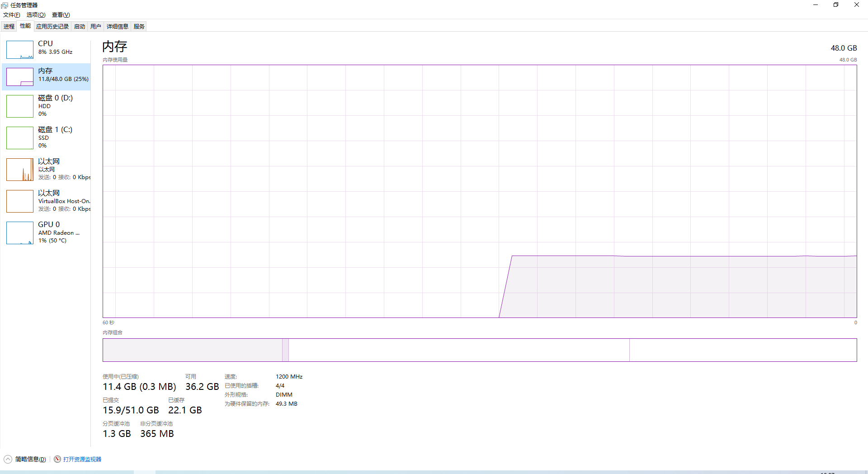Click the 60 秒 graph axis label

click(x=108, y=322)
